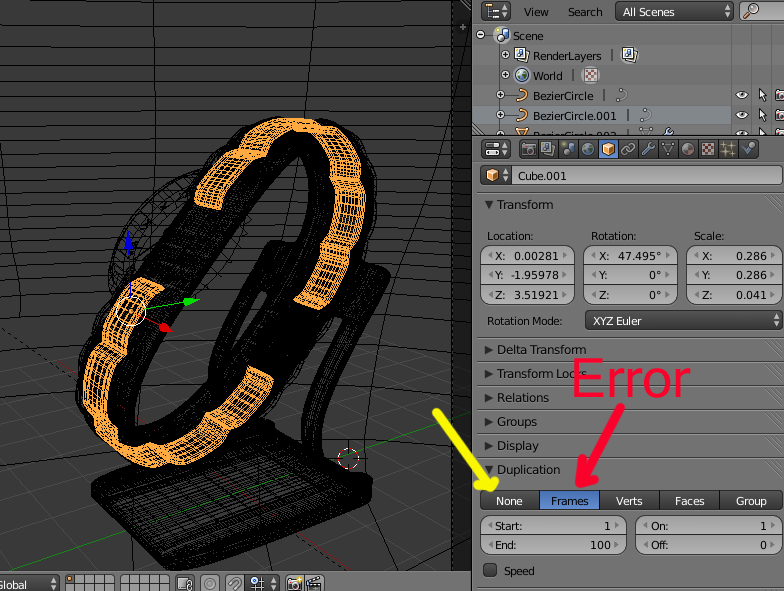Click the outliner editor type selector icon

click(496, 12)
